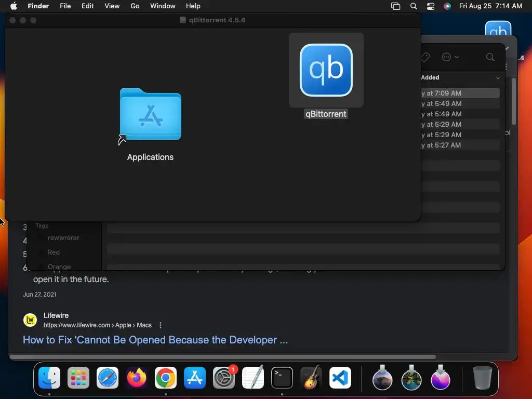This screenshot has height=399, width=532.
Task: Open Finder from the Dock
Action: [49, 378]
